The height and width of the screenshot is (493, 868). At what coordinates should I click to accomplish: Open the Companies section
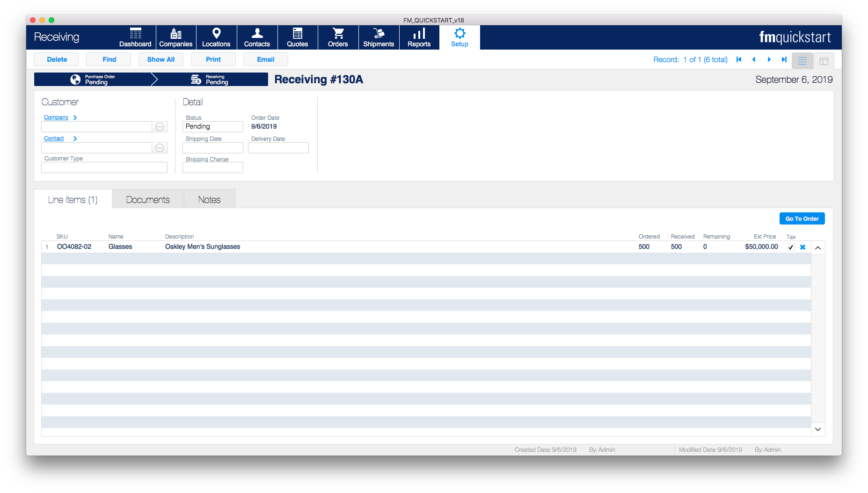pyautogui.click(x=176, y=37)
